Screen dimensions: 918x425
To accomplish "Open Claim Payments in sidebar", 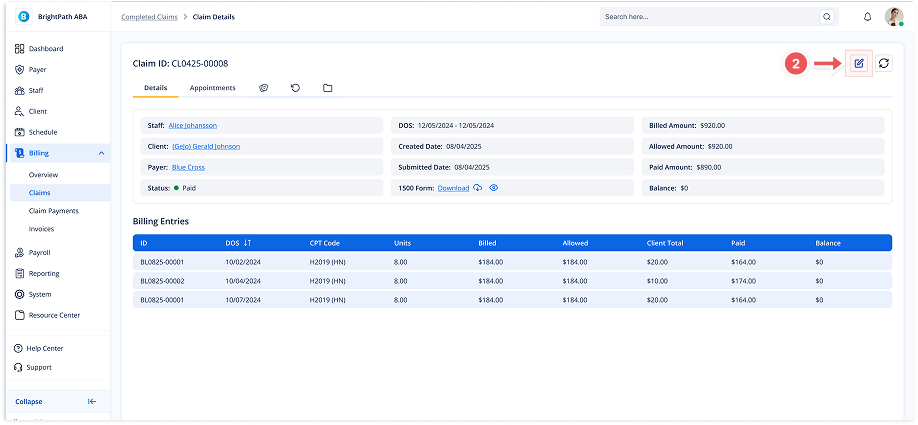I will click(x=54, y=211).
